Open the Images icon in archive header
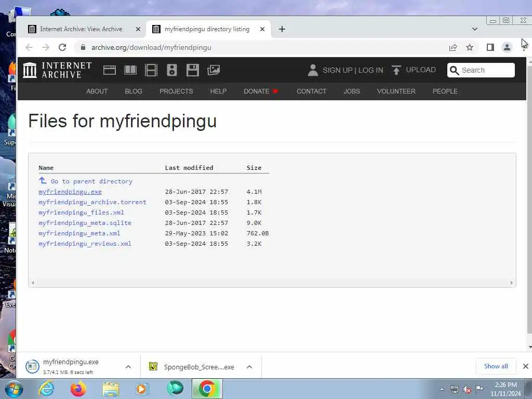 click(x=214, y=70)
